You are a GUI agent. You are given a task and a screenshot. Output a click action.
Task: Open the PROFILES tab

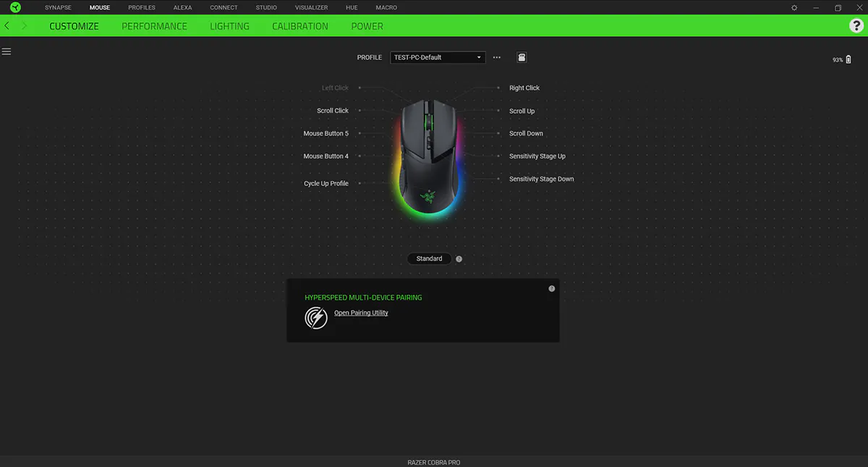pyautogui.click(x=142, y=7)
